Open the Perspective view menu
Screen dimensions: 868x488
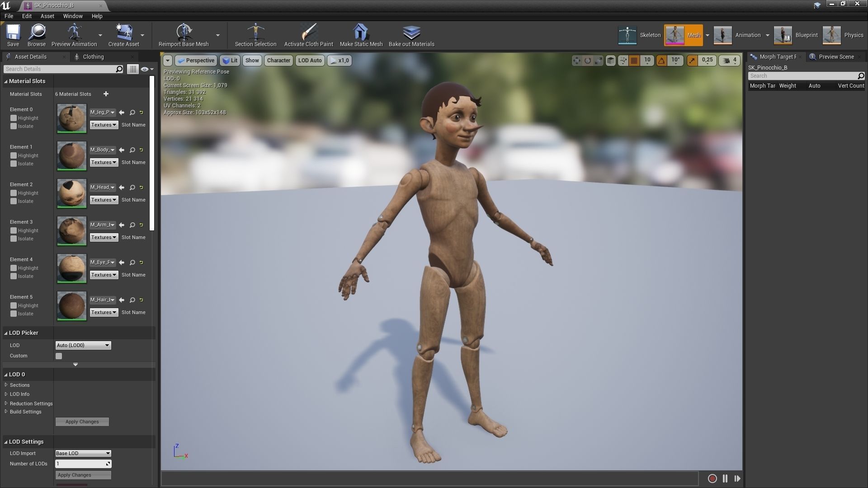196,61
